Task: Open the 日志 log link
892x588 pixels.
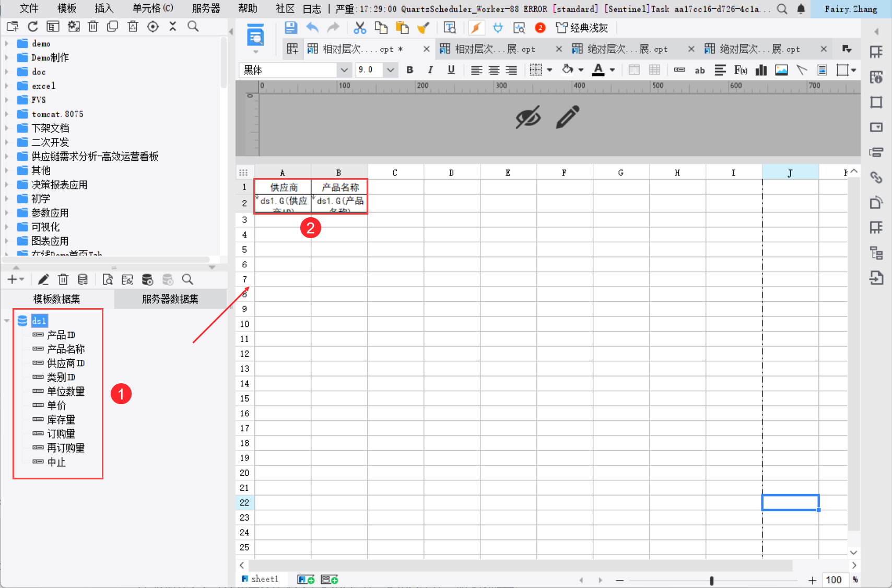Action: [312, 9]
